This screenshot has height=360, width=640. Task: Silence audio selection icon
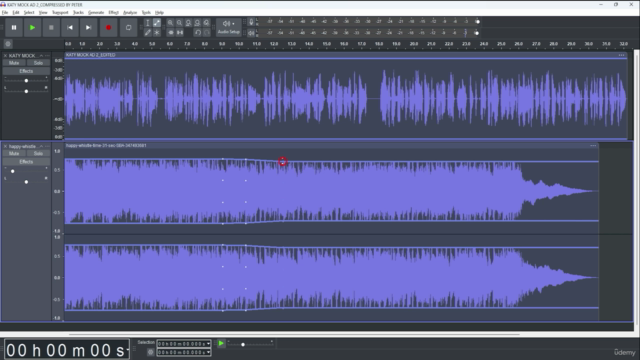coord(179,32)
